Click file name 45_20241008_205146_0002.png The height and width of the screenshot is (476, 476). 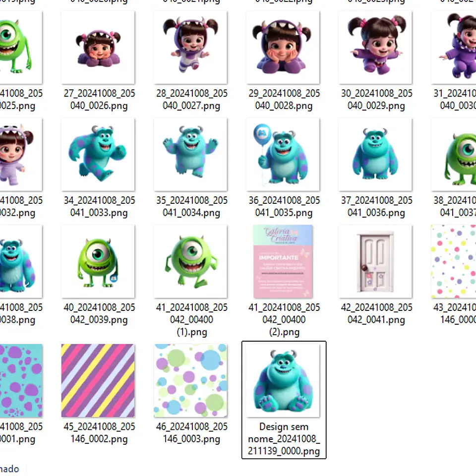tap(99, 432)
